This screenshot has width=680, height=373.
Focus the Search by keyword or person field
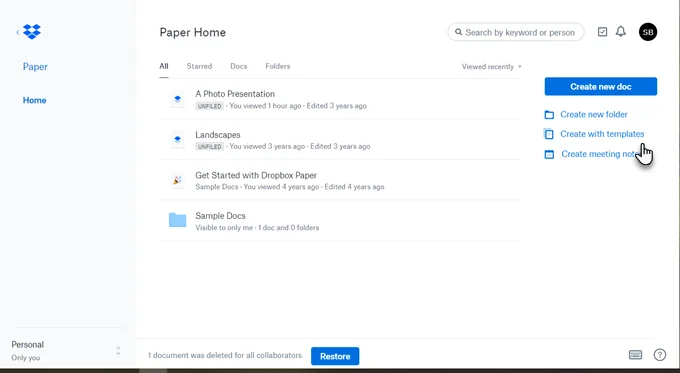pyautogui.click(x=516, y=32)
